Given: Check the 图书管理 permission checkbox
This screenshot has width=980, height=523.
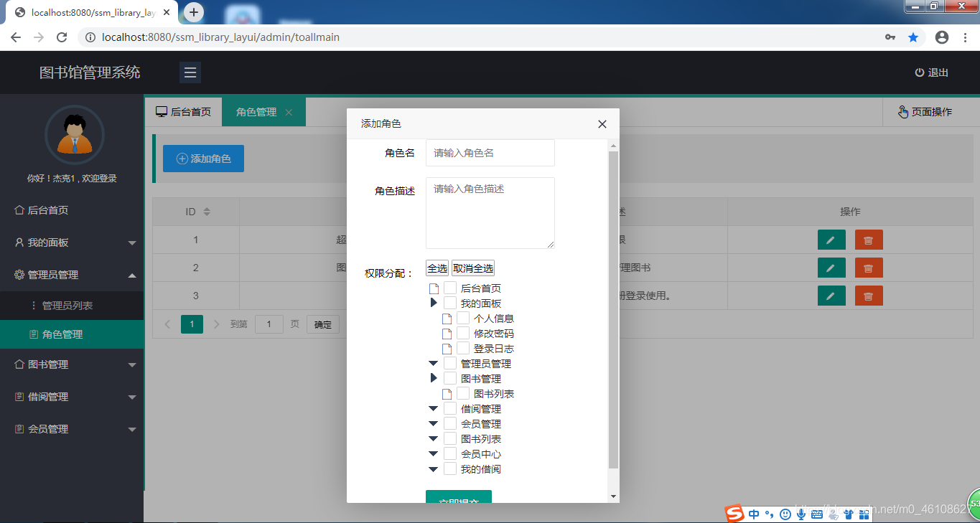Looking at the screenshot, I should (x=450, y=378).
